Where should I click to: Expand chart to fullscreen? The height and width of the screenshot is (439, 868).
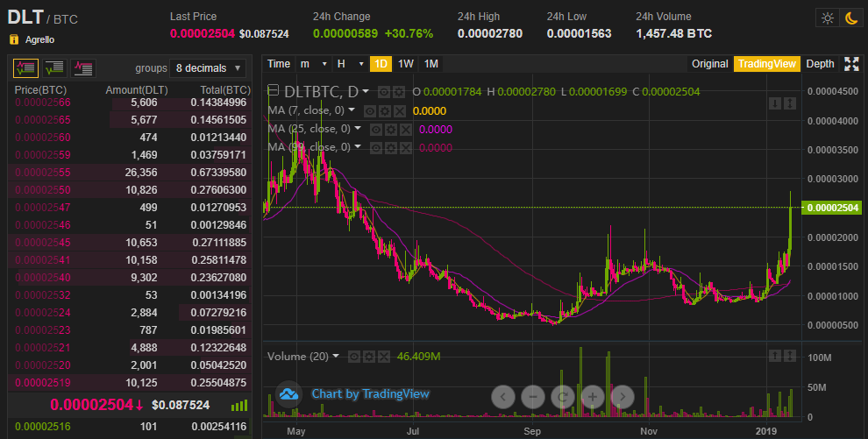[851, 64]
